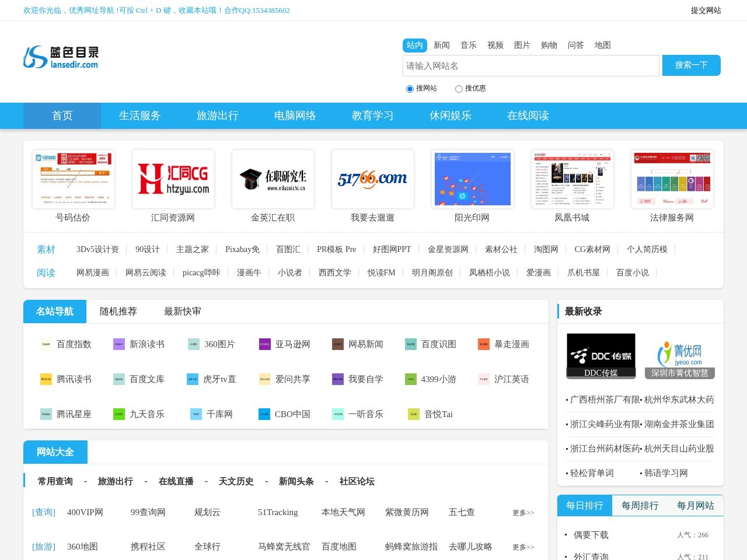The image size is (747, 560).
Task: Click the 亚马逊网 favicon icon
Action: point(265,344)
